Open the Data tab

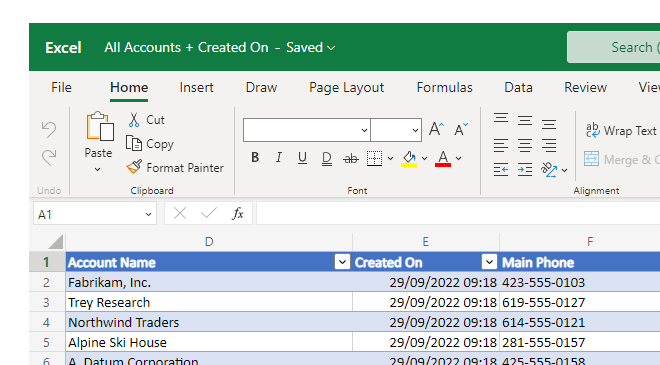tap(519, 87)
